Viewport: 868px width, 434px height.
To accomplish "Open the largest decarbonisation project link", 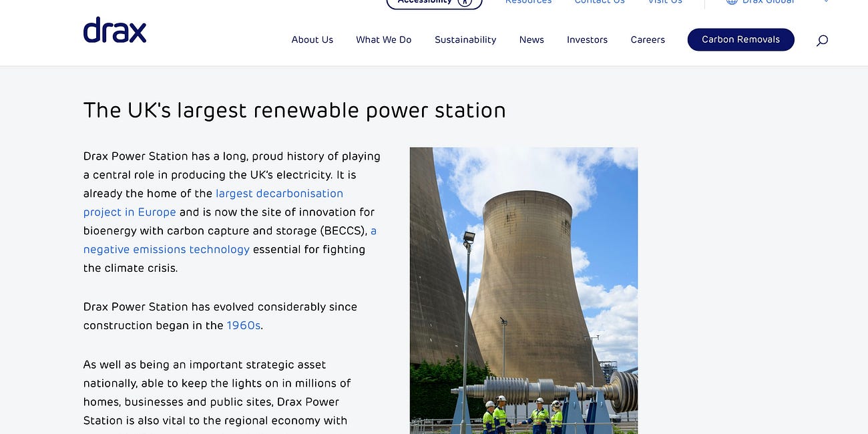I will pos(213,203).
